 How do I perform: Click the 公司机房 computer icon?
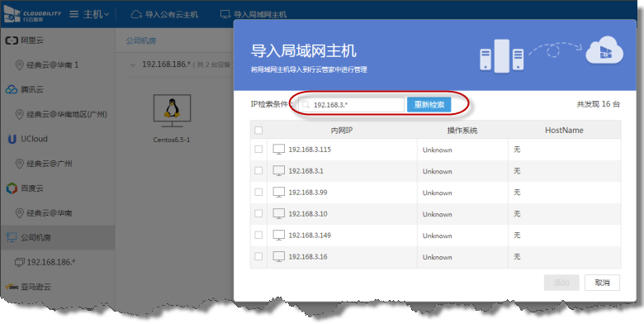12,237
